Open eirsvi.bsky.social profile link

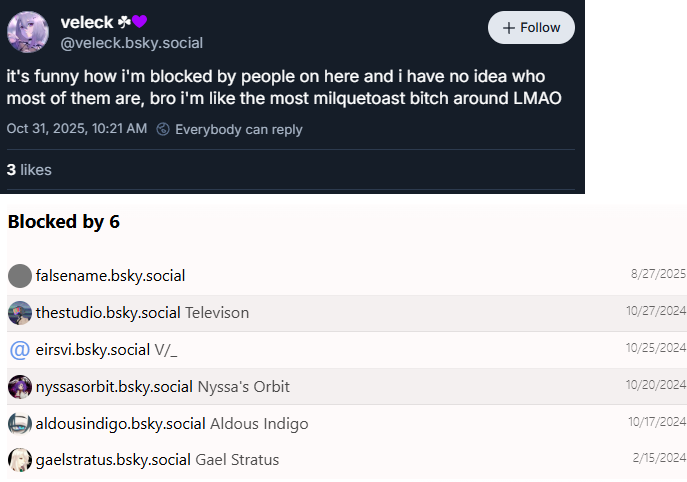[92, 350]
